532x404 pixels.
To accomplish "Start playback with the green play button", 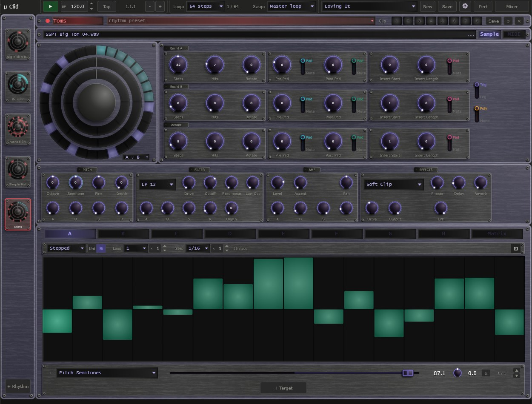I will click(51, 6).
